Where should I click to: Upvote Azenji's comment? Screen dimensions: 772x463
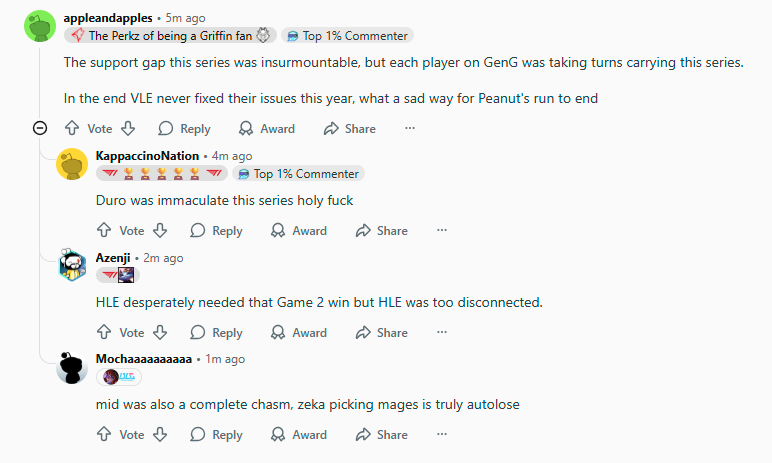[104, 332]
